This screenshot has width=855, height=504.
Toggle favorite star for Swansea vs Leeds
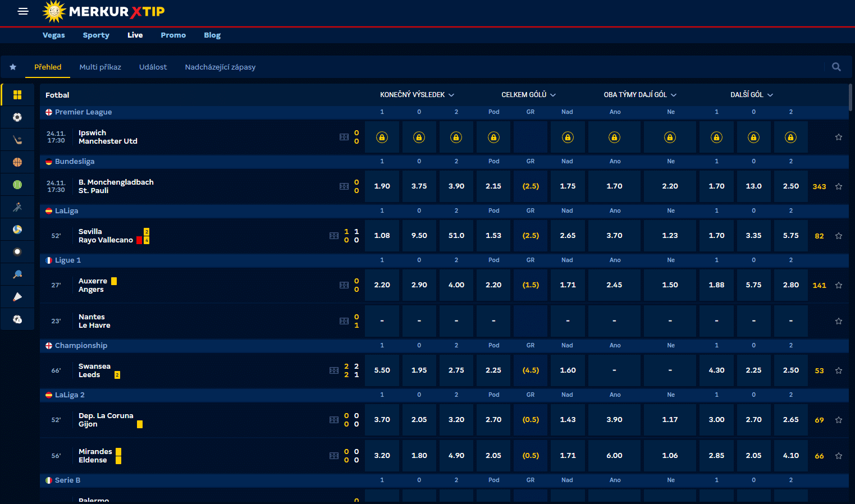click(x=839, y=370)
